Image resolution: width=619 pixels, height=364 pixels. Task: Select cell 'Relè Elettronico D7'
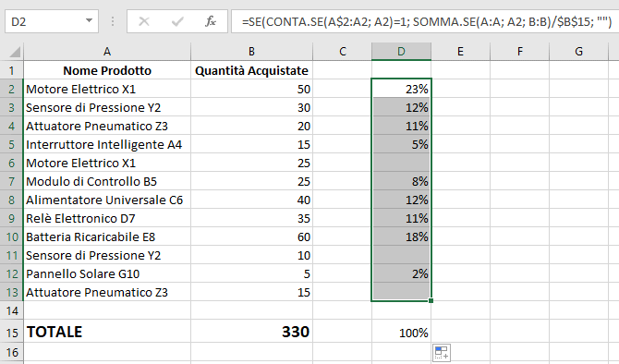(x=107, y=218)
